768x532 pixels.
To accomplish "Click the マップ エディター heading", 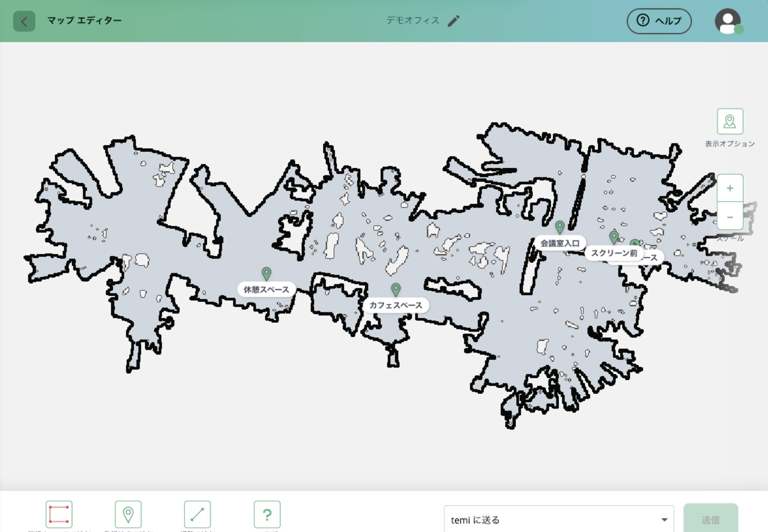I will [x=85, y=20].
